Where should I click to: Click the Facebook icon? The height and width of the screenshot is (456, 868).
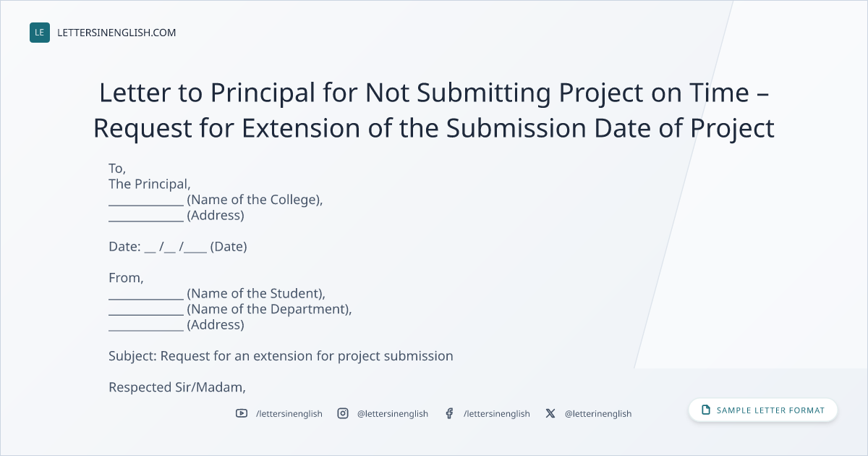click(449, 413)
